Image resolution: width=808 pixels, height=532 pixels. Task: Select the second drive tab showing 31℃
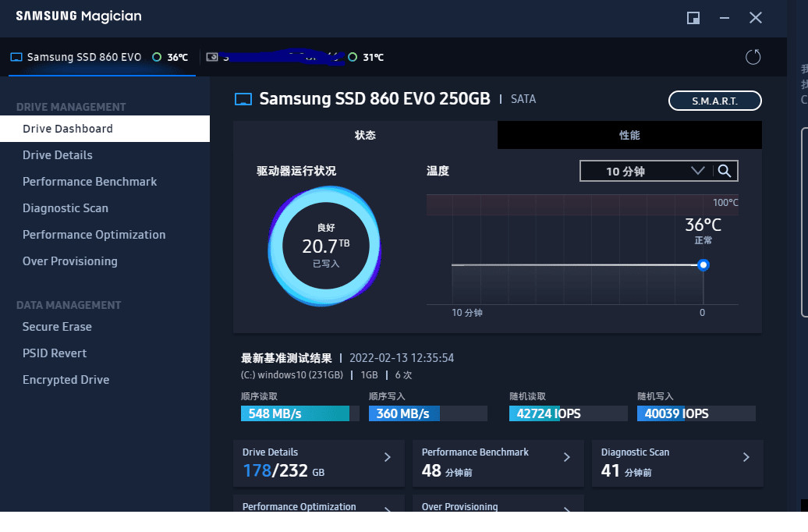tap(295, 57)
